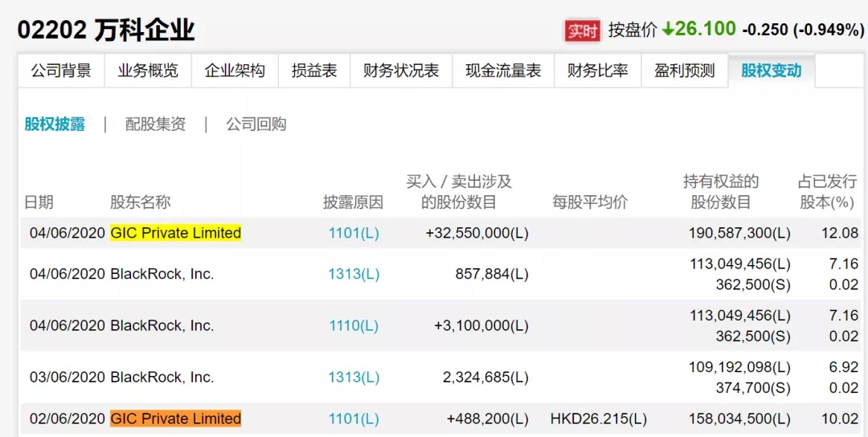The width and height of the screenshot is (868, 437).
Task: Click the 02/06/2020 date cell
Action: (67, 419)
